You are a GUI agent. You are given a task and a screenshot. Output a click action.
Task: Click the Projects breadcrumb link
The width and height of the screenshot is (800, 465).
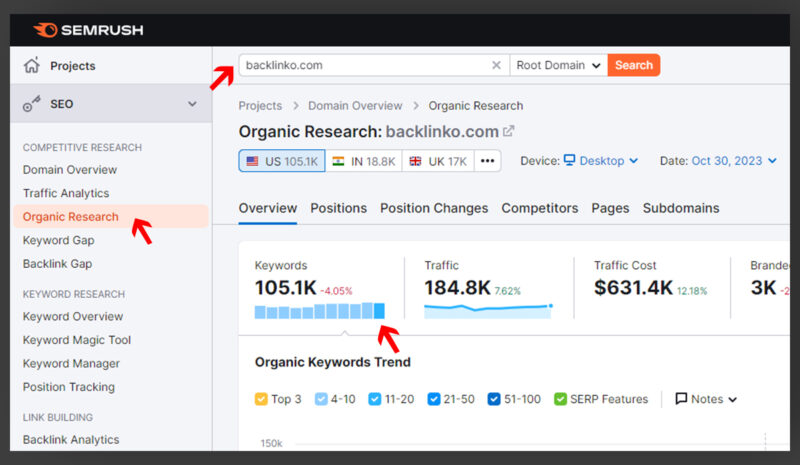pyautogui.click(x=260, y=106)
